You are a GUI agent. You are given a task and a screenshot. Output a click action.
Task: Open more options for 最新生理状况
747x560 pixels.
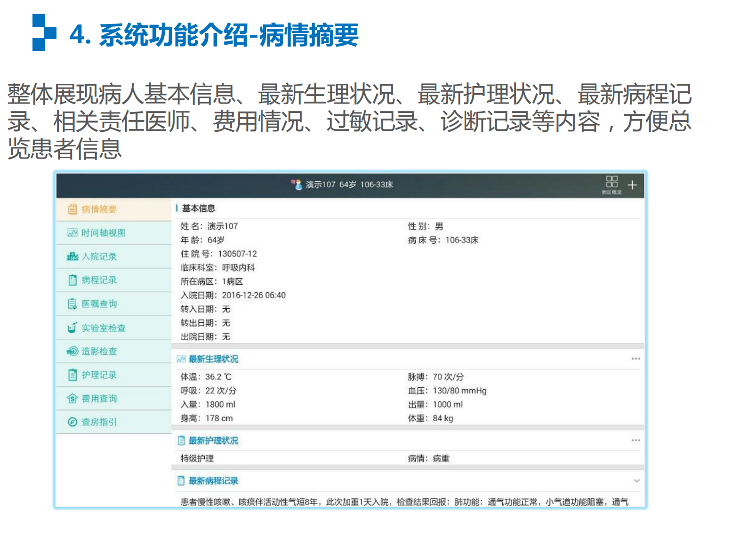click(x=635, y=359)
